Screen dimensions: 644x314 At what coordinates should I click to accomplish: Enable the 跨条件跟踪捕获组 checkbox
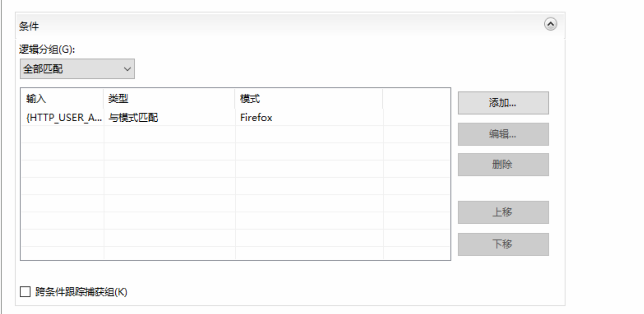(25, 292)
